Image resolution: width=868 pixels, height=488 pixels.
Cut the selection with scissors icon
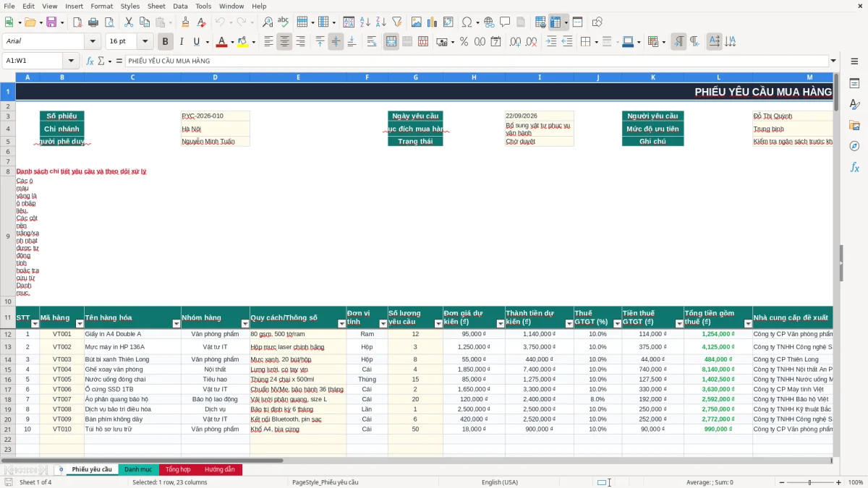(128, 22)
